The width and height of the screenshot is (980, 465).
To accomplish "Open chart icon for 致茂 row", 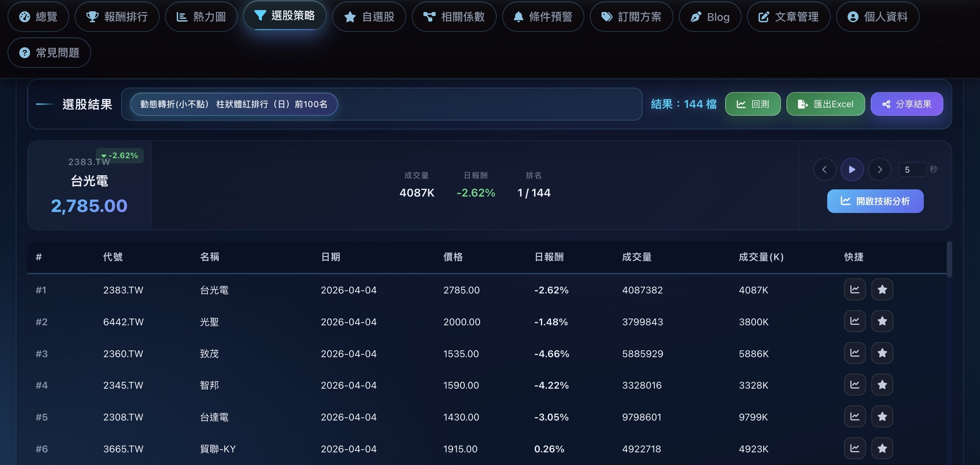I will click(855, 353).
